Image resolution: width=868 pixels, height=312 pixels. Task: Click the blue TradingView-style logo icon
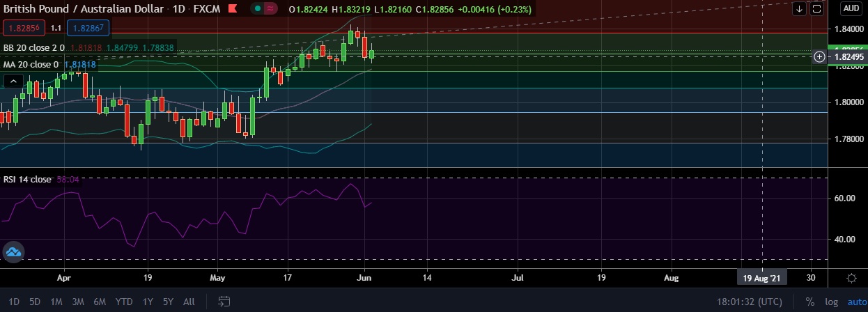[14, 252]
